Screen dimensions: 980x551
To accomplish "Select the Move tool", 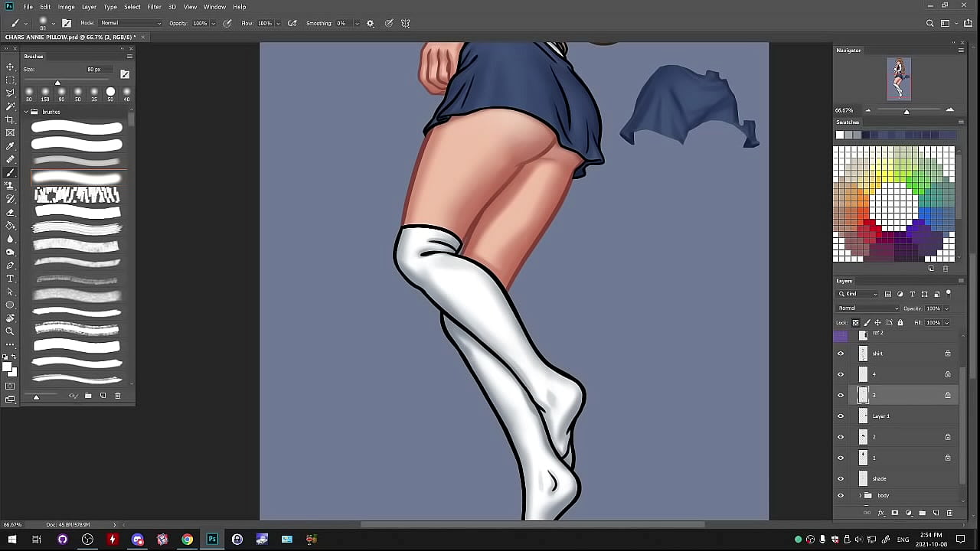I will (10, 67).
